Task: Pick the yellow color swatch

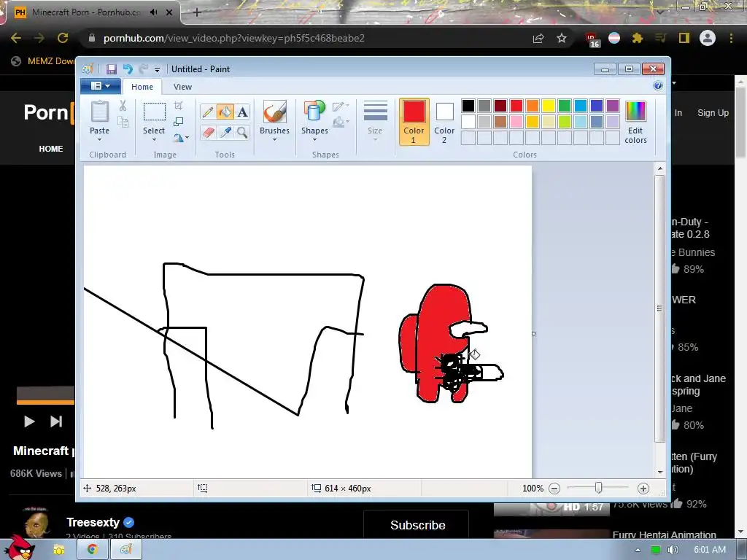Action: (x=549, y=106)
